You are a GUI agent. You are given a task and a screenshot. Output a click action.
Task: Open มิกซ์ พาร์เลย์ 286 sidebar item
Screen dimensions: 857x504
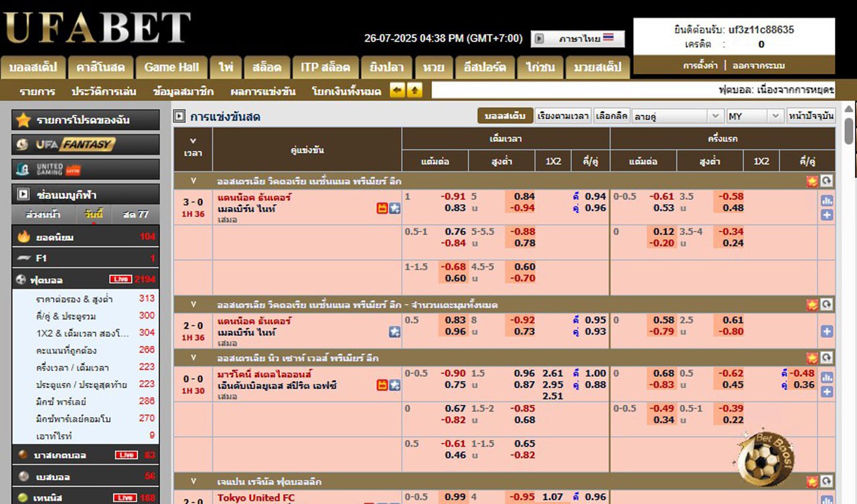(x=86, y=402)
